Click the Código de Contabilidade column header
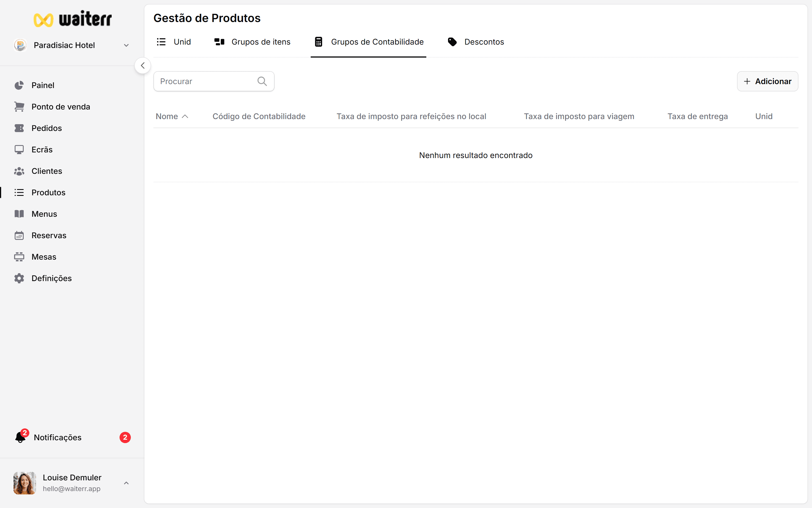The width and height of the screenshot is (812, 508). coord(259,117)
